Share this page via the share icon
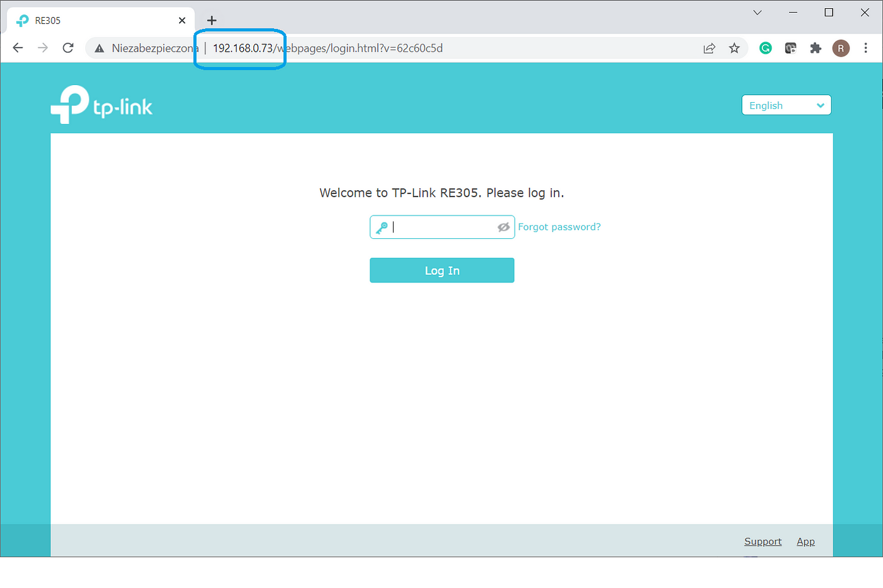Image resolution: width=883 pixels, height=588 pixels. (x=710, y=49)
